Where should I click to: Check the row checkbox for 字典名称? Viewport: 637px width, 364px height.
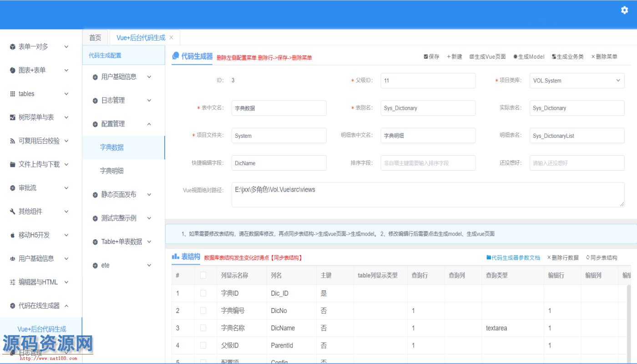(203, 328)
